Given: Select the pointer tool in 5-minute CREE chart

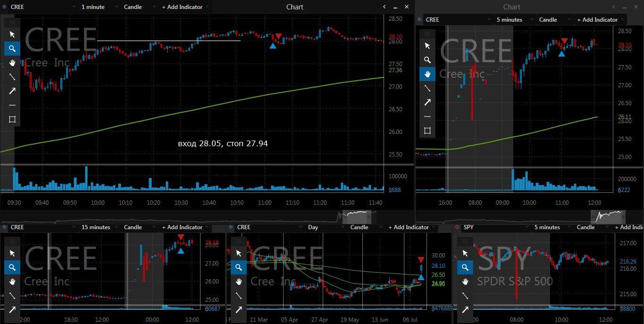Looking at the screenshot, I should (x=427, y=45).
